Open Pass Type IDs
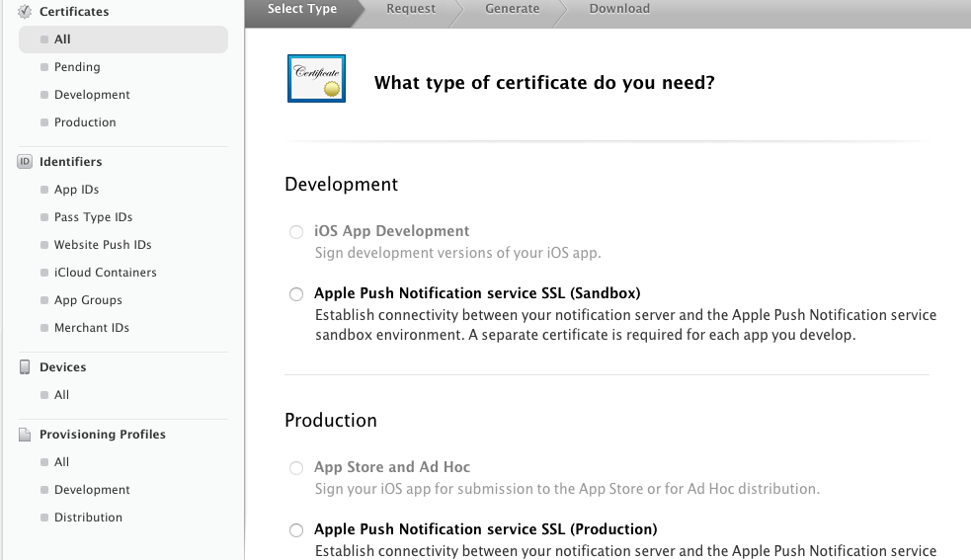Screen dimensions: 971x560 pos(93,217)
